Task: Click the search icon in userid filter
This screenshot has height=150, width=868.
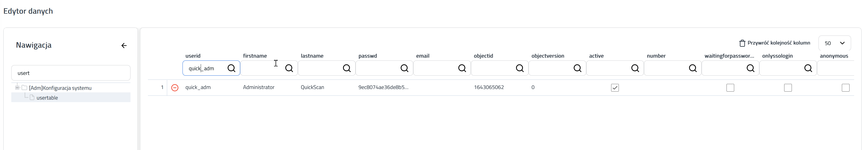Action: 231,68
